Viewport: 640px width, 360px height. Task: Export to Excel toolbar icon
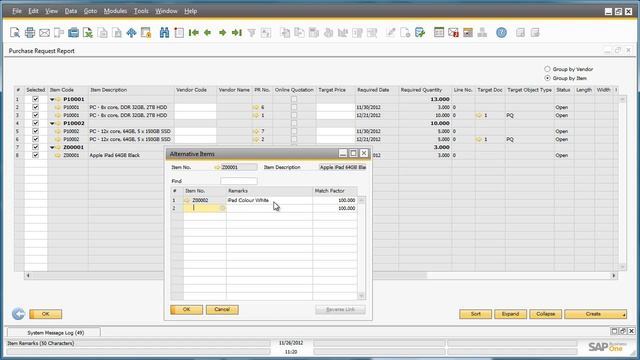click(x=88, y=33)
